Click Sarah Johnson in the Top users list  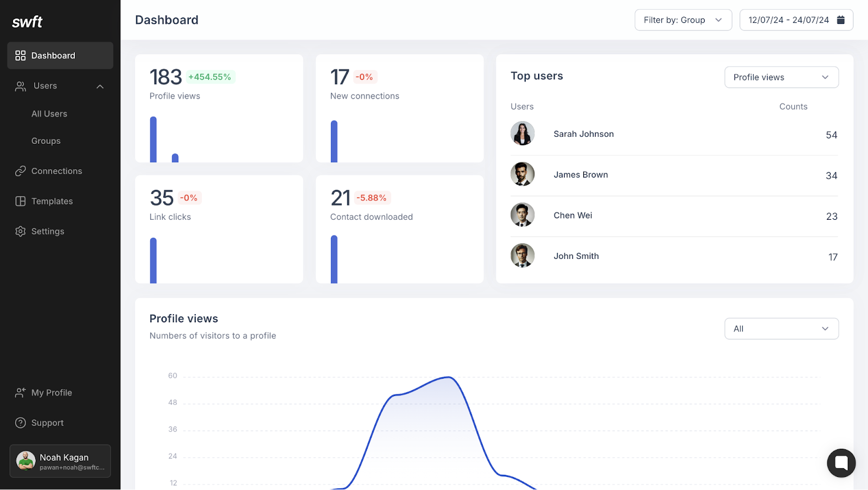tap(583, 133)
